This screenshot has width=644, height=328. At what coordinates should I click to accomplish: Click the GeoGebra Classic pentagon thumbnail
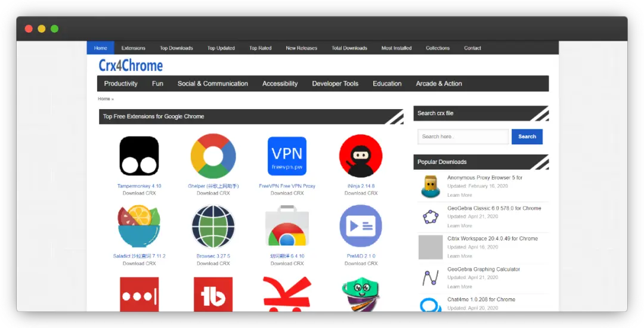point(431,216)
